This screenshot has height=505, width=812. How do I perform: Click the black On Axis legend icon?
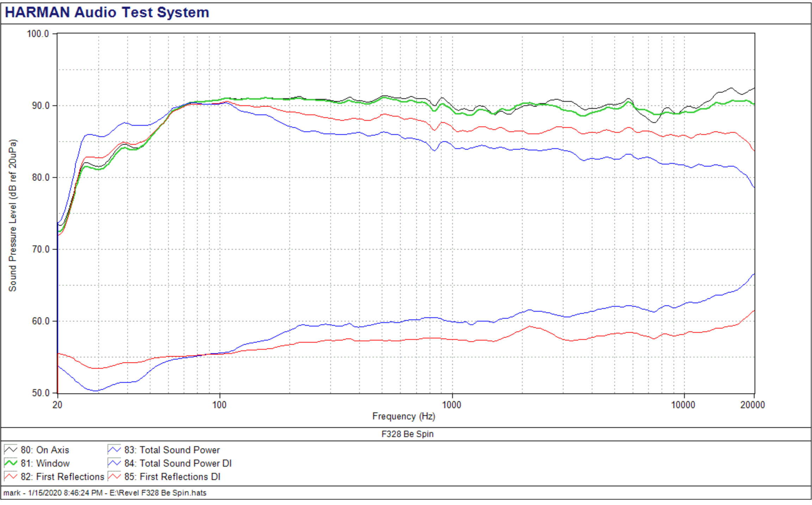(11, 450)
